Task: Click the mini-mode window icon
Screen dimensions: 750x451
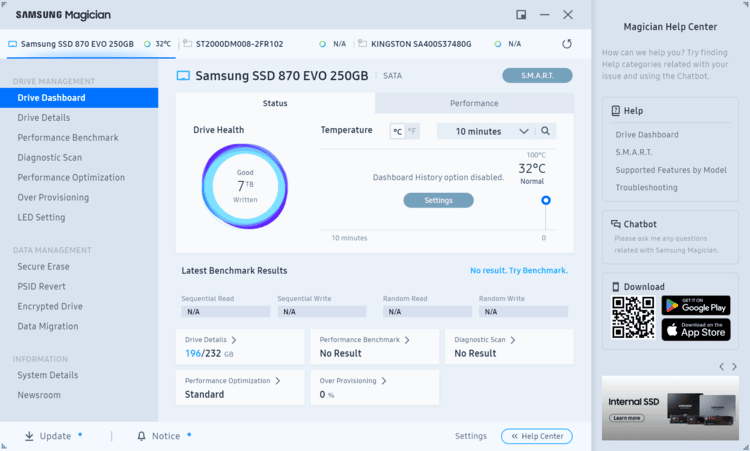Action: pos(521,15)
